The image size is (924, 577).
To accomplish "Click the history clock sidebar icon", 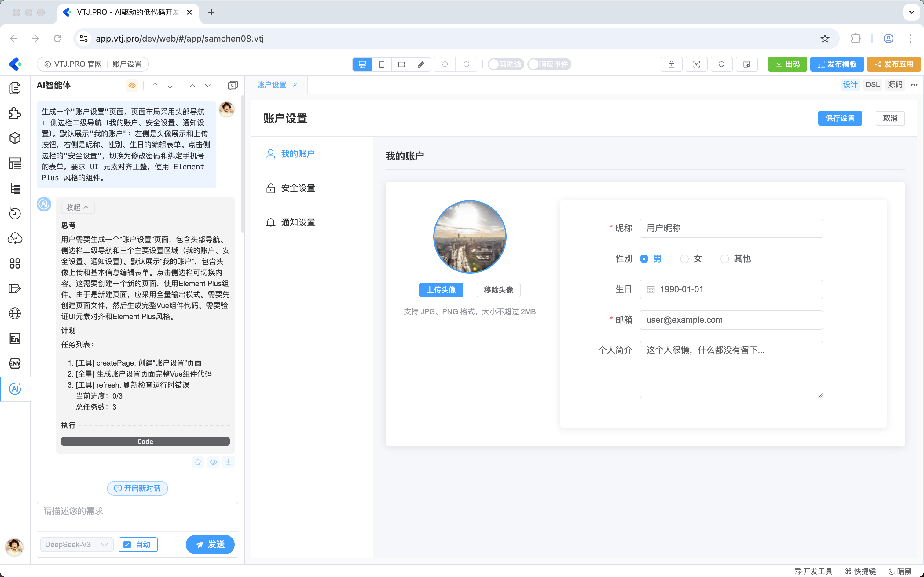I will click(x=15, y=213).
